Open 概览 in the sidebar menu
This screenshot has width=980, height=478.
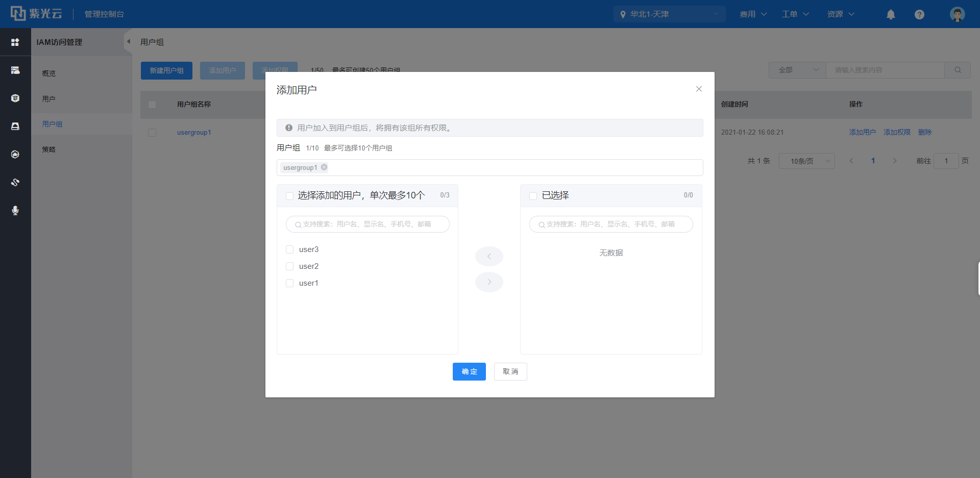pos(49,73)
